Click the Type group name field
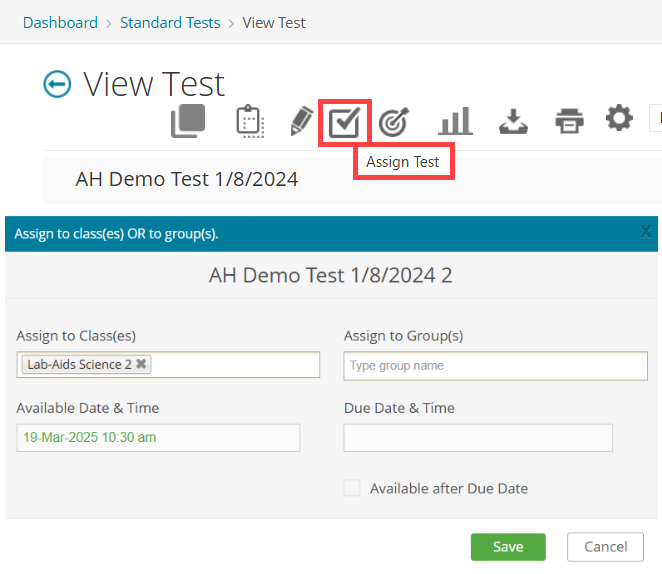This screenshot has height=574, width=662. pos(495,366)
